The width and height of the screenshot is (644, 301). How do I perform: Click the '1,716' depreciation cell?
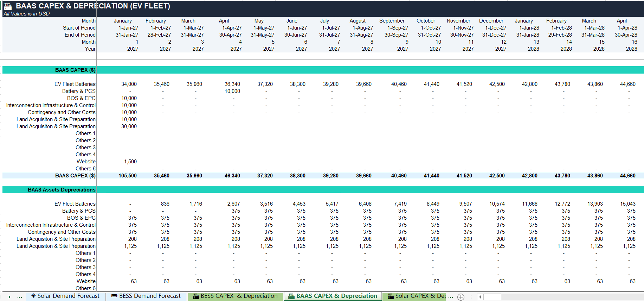[x=196, y=204]
